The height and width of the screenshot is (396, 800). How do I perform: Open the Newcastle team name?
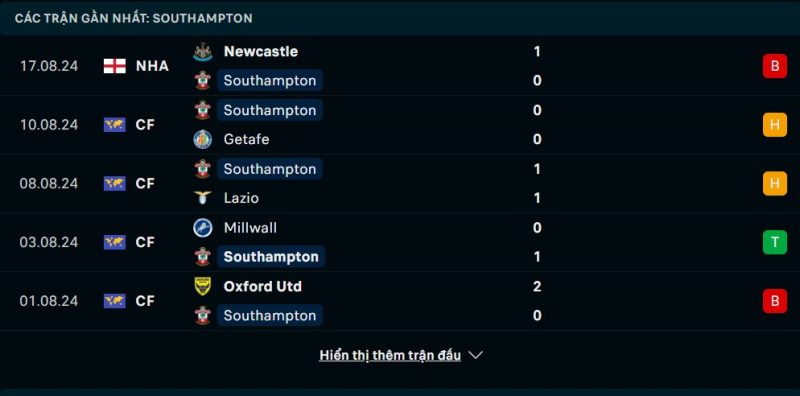pos(261,52)
